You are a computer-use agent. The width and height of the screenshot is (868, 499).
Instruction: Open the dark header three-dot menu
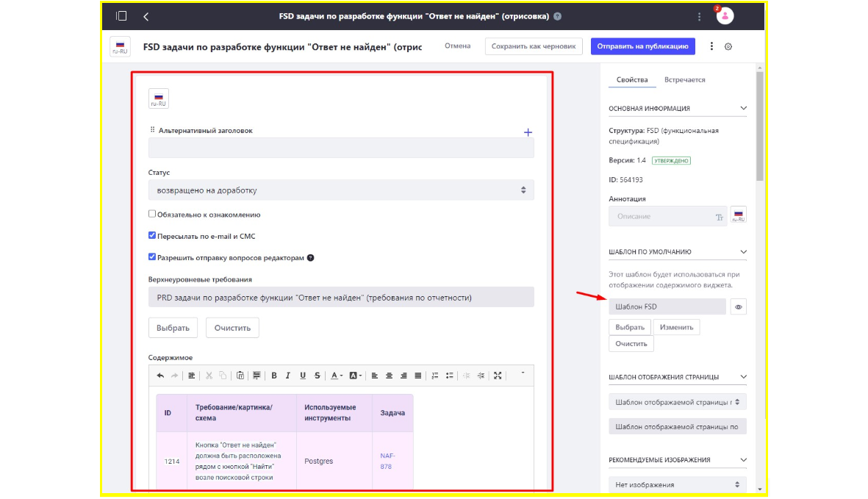click(699, 17)
